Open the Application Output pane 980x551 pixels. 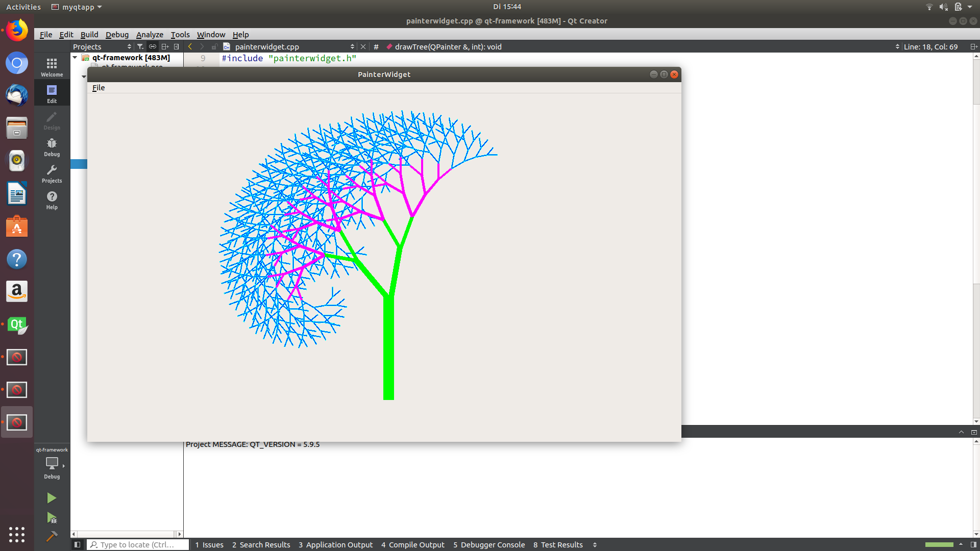[335, 544]
